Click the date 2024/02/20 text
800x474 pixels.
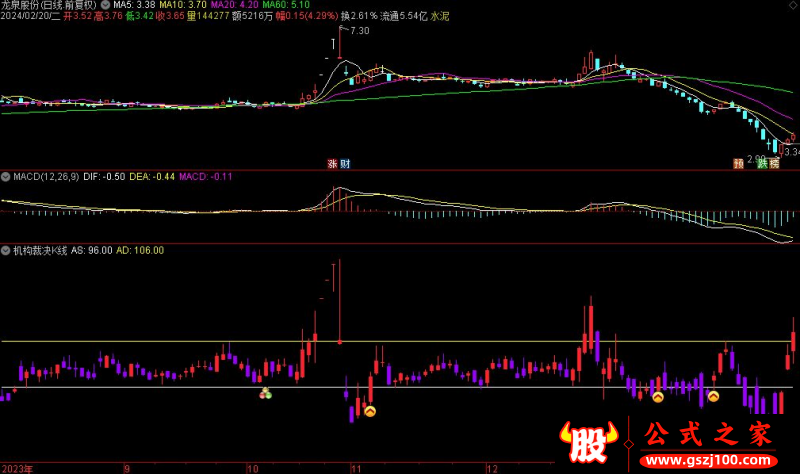(24, 16)
